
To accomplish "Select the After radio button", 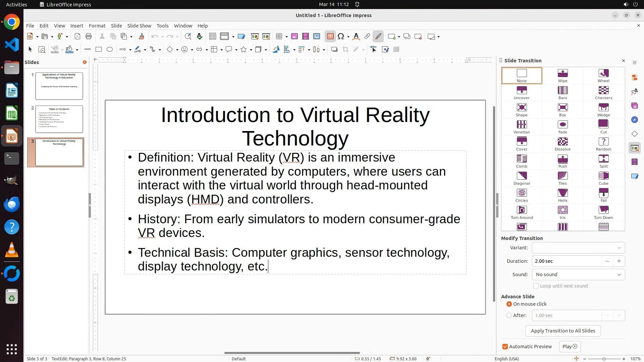I will click(x=509, y=315).
